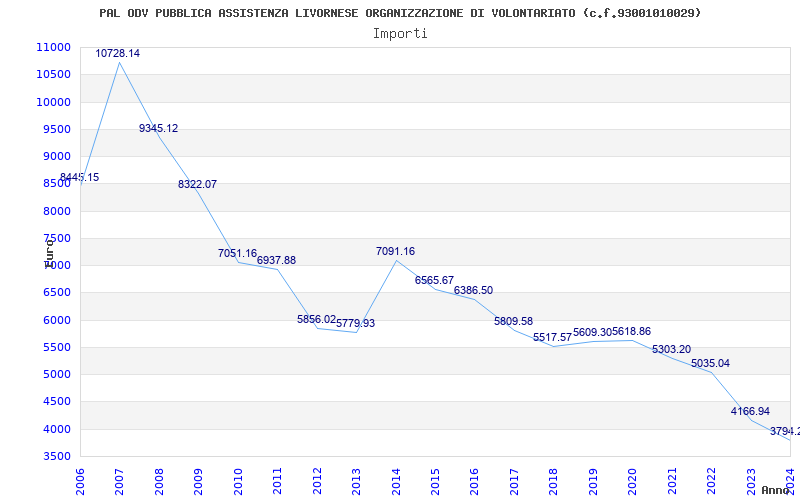Click the Euro y-axis title

[x=49, y=254]
